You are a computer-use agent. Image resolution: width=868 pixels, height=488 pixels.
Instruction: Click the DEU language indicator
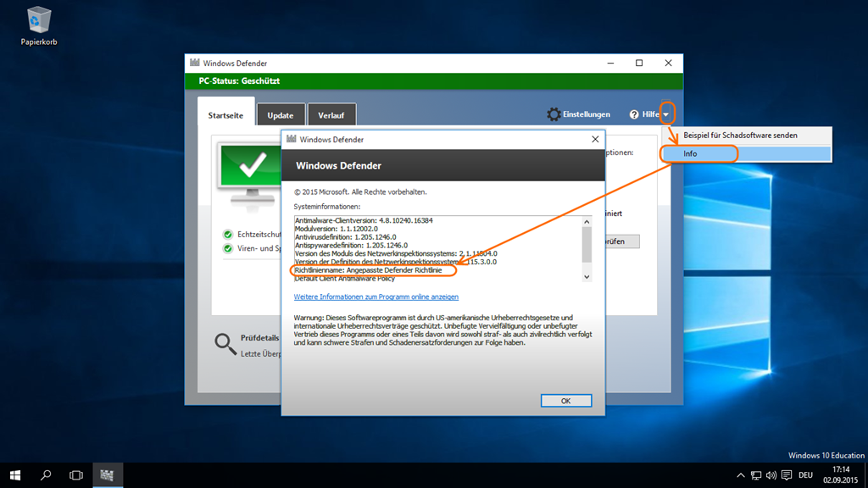point(804,475)
